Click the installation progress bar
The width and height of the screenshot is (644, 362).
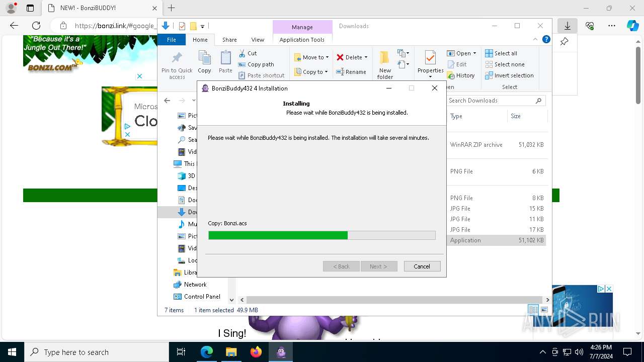point(322,235)
